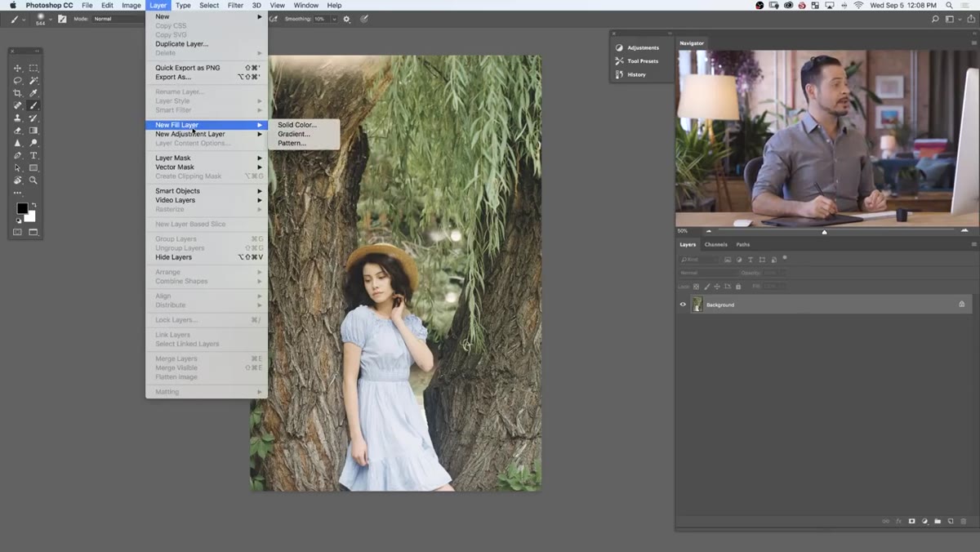Open the Tool Presets panel
Viewport: 980px width, 552px height.
[637, 61]
